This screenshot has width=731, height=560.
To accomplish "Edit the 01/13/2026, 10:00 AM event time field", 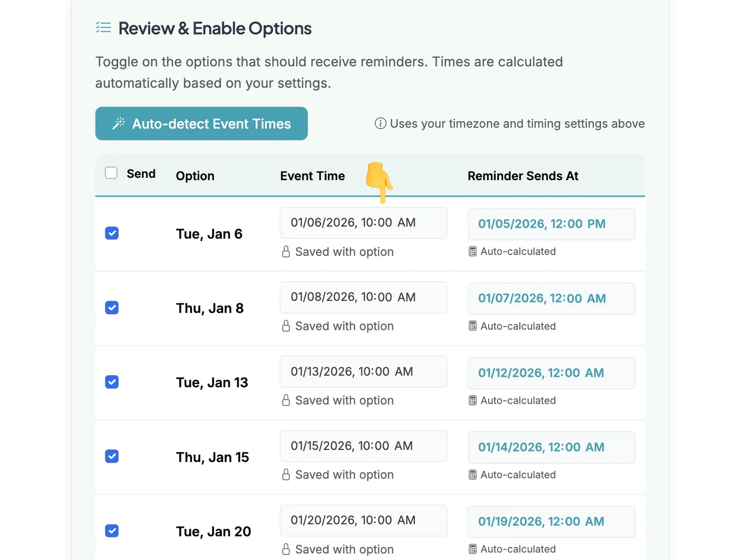I will [x=364, y=371].
